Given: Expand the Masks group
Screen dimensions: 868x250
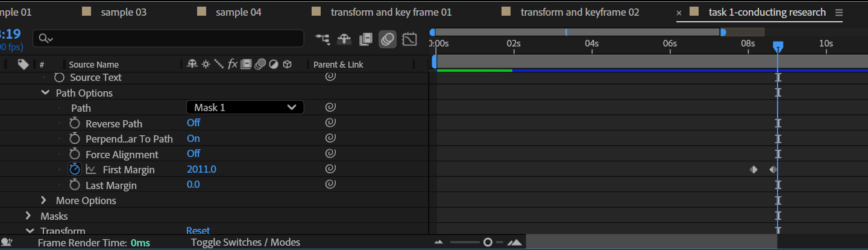Looking at the screenshot, I should 28,216.
